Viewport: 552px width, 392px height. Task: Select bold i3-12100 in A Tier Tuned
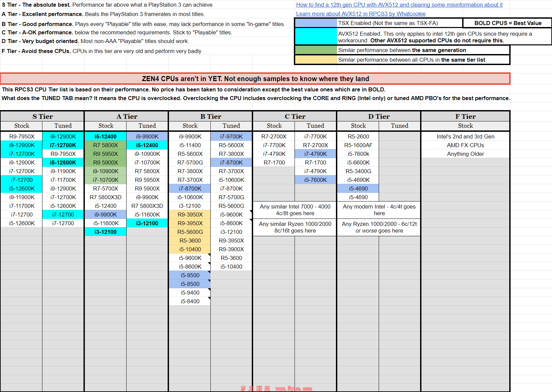(147, 223)
